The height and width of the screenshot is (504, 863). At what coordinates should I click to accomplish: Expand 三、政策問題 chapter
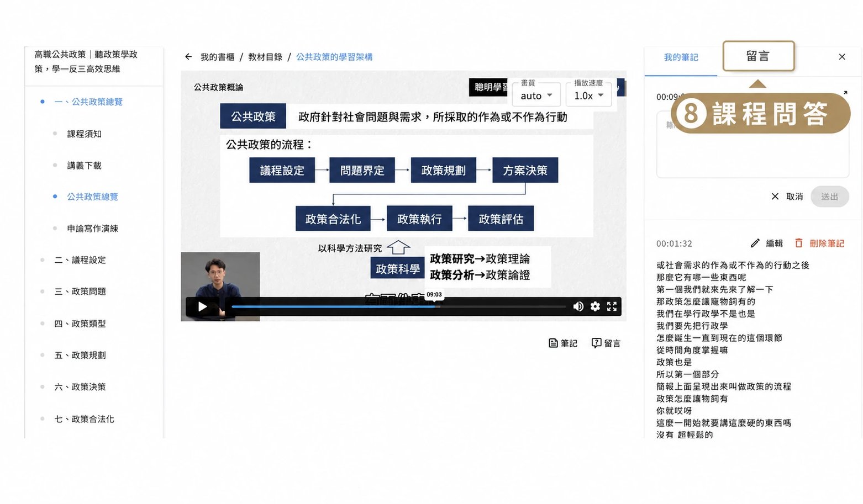(80, 291)
